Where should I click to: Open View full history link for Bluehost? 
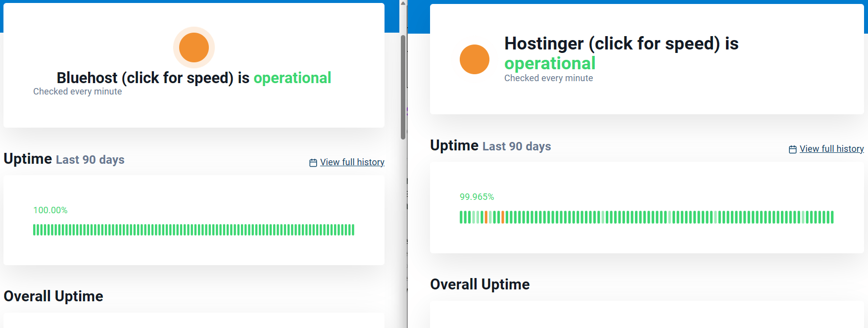(352, 162)
